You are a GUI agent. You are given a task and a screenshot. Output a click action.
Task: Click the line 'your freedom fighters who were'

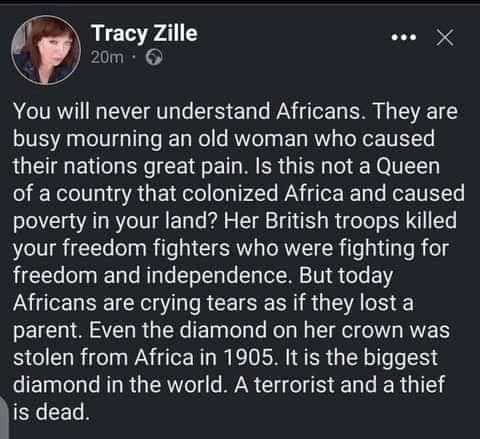click(x=231, y=248)
